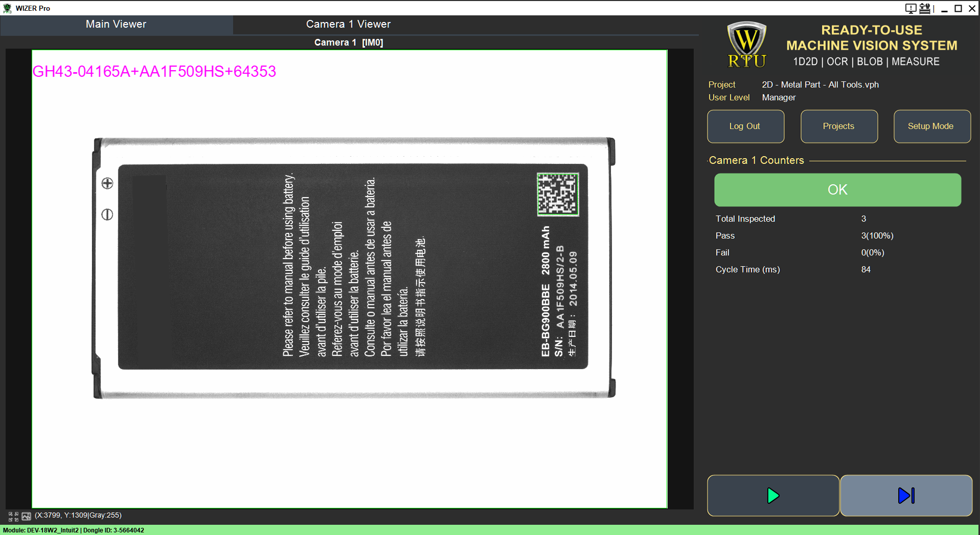This screenshot has height=535, width=980.
Task: Click the image picture icon beside coordinates
Action: click(27, 516)
